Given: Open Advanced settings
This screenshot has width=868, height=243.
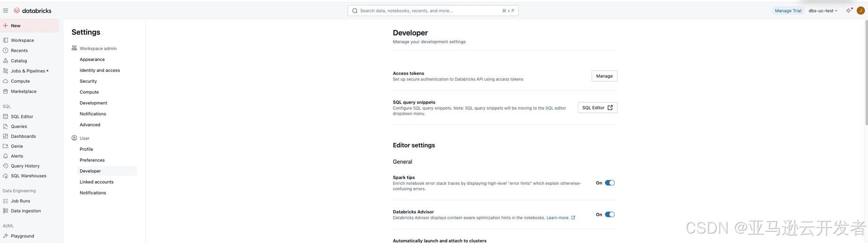Looking at the screenshot, I should point(90,124).
